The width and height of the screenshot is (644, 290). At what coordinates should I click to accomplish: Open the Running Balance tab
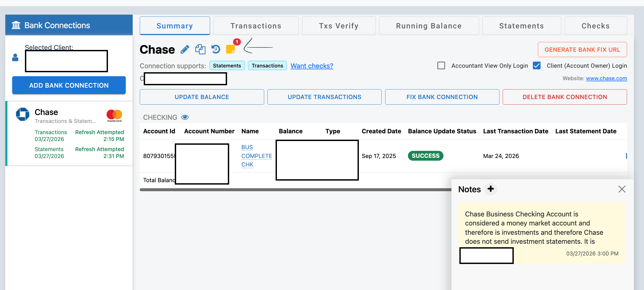(x=429, y=26)
